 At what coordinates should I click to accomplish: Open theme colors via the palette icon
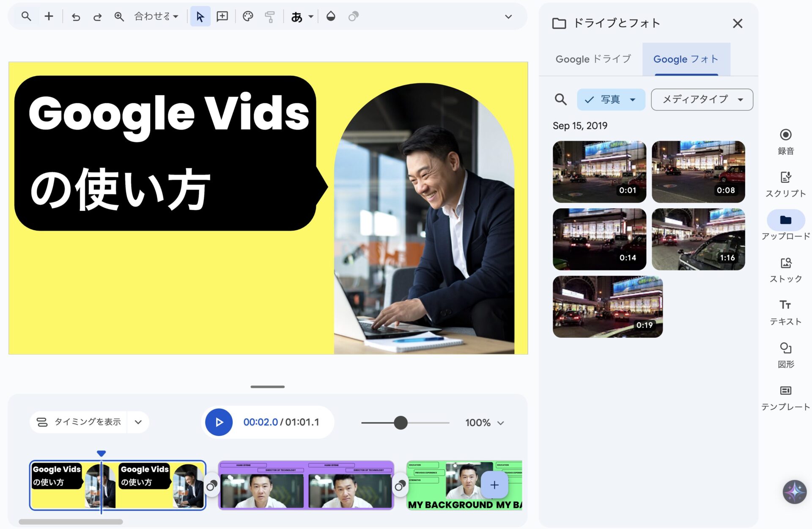(x=248, y=17)
